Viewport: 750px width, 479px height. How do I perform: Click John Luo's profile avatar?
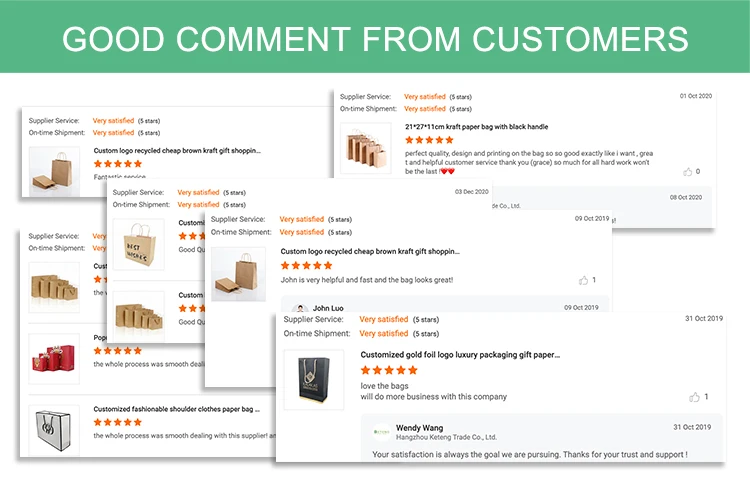click(300, 309)
